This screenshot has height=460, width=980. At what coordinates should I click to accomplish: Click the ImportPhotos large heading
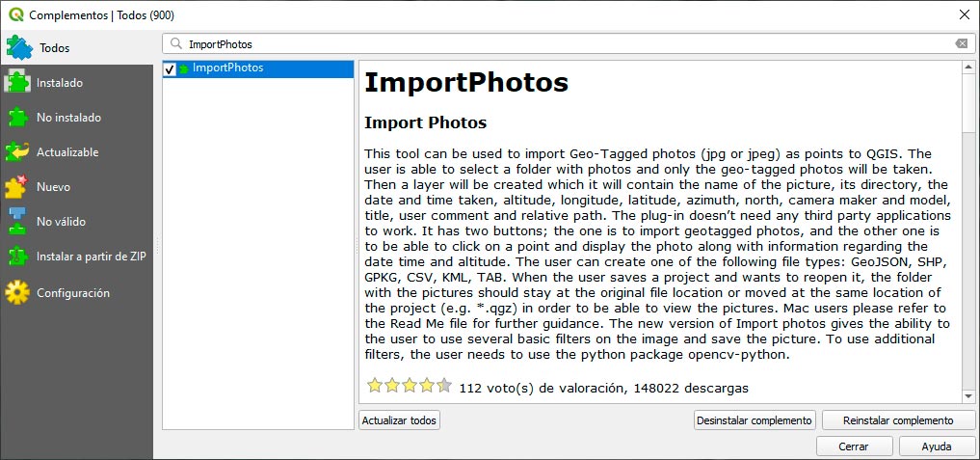[466, 83]
